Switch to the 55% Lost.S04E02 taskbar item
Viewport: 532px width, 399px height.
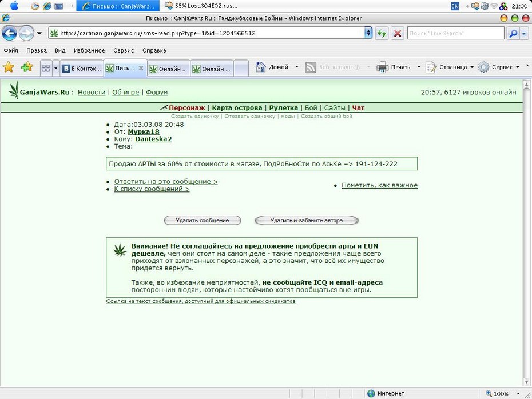pos(201,6)
